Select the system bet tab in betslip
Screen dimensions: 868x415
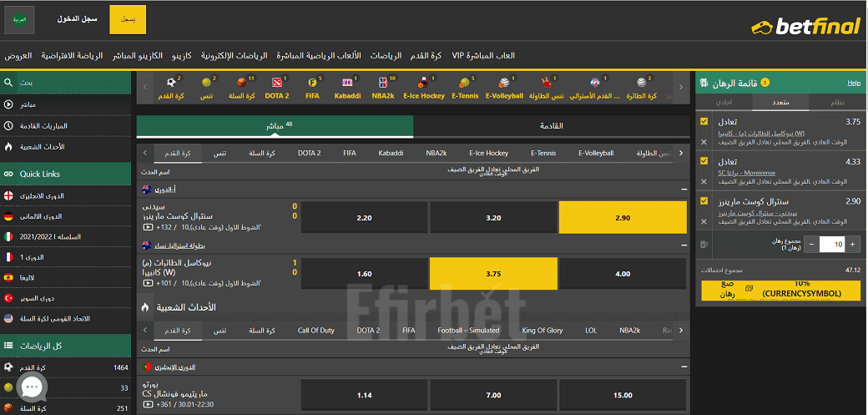838,103
